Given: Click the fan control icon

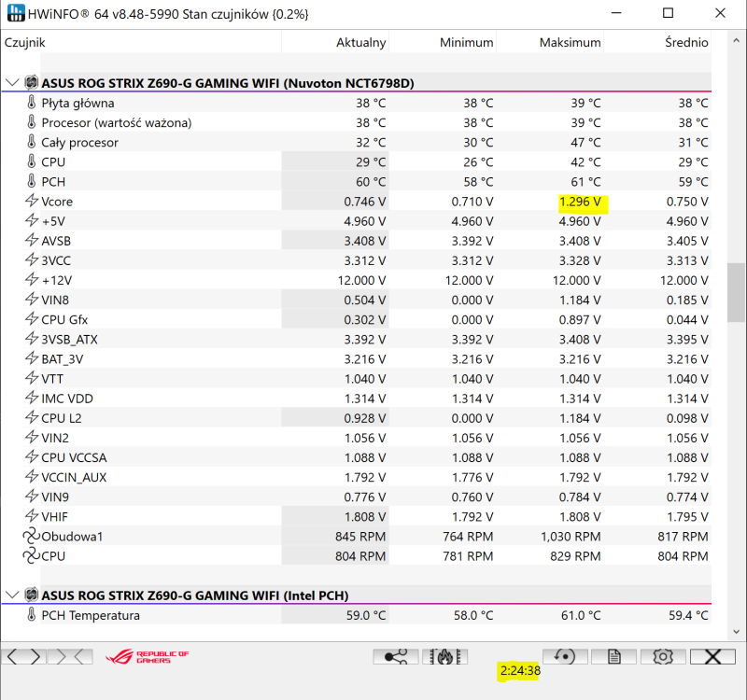Looking at the screenshot, I should tap(445, 657).
